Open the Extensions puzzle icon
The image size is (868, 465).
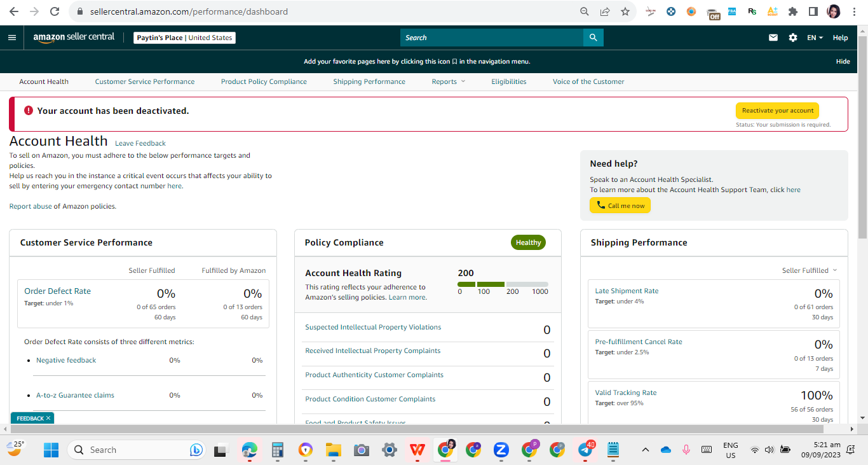tap(792, 11)
